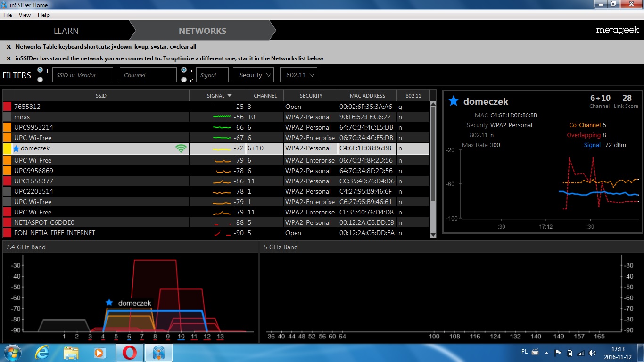The height and width of the screenshot is (362, 644).
Task: Select the miras network row
Action: coord(216,117)
